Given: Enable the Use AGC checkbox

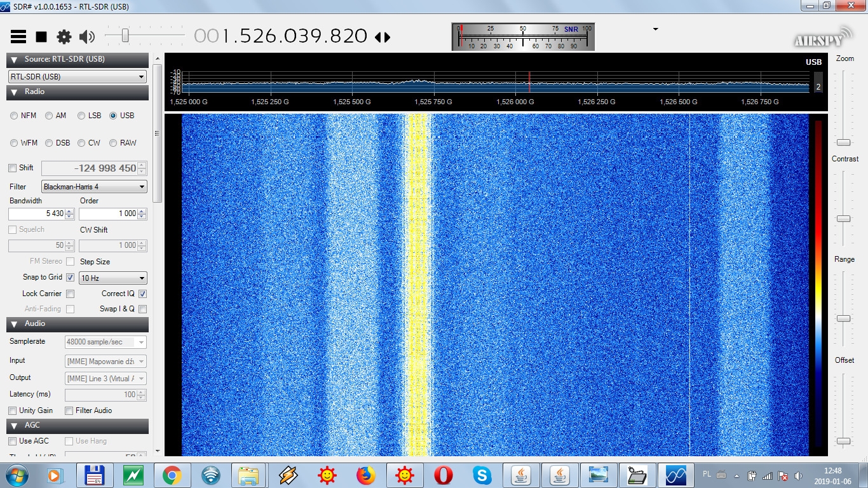Looking at the screenshot, I should click(x=12, y=441).
